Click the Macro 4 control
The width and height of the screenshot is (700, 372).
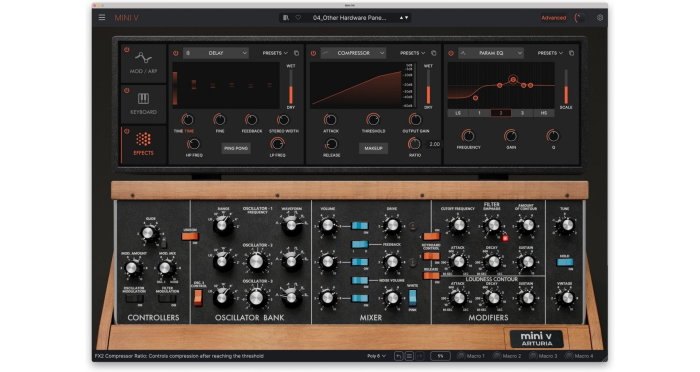coord(580,356)
